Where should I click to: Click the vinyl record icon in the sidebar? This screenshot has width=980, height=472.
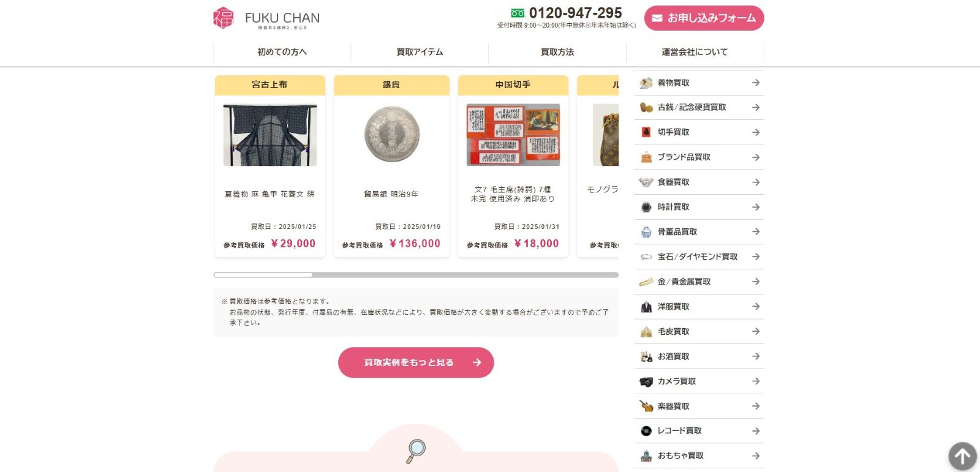[646, 431]
